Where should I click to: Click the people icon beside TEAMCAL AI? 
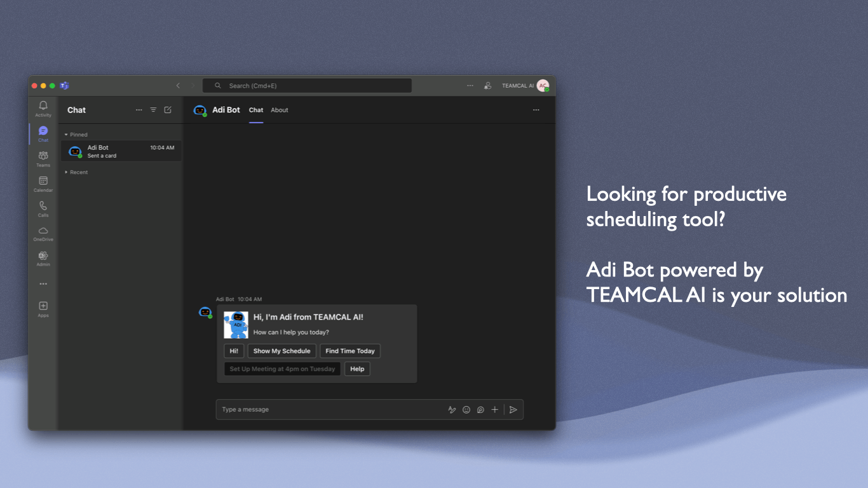pos(487,86)
